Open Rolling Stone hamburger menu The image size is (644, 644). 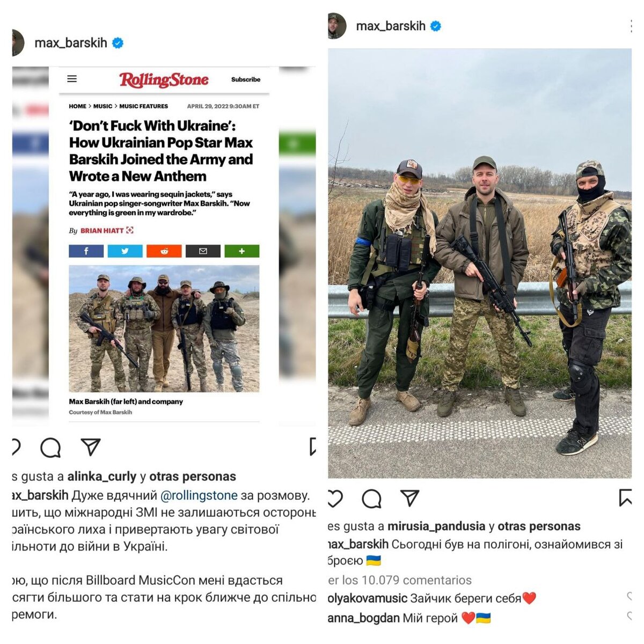[72, 79]
